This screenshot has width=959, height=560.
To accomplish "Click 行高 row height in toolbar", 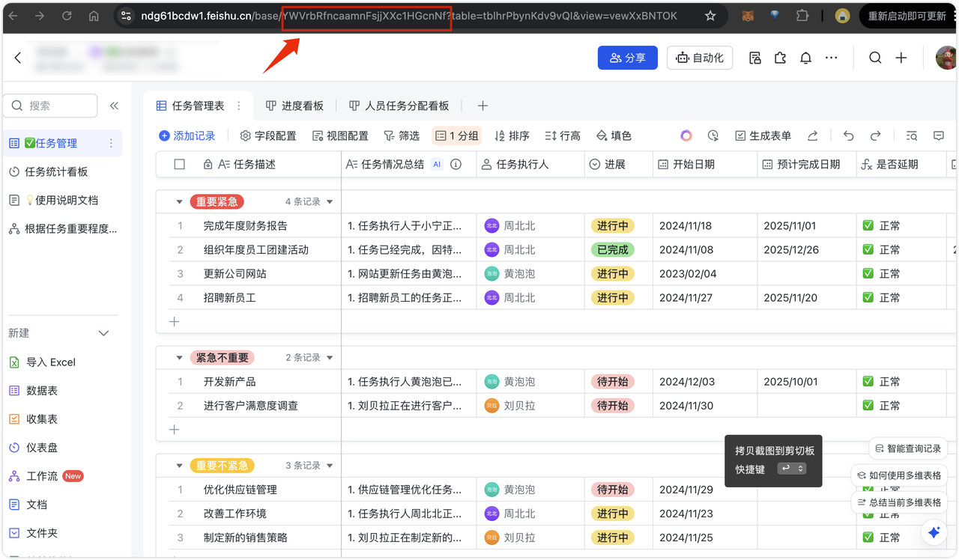I will pos(563,136).
